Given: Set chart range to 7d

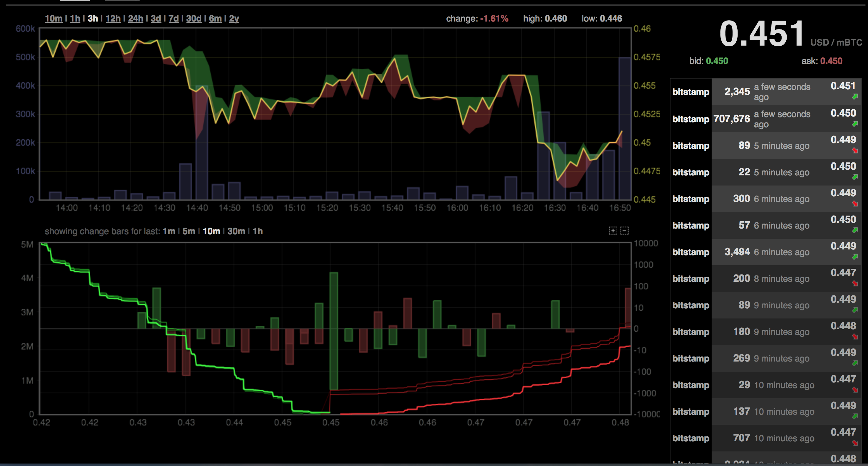Looking at the screenshot, I should pyautogui.click(x=173, y=19).
